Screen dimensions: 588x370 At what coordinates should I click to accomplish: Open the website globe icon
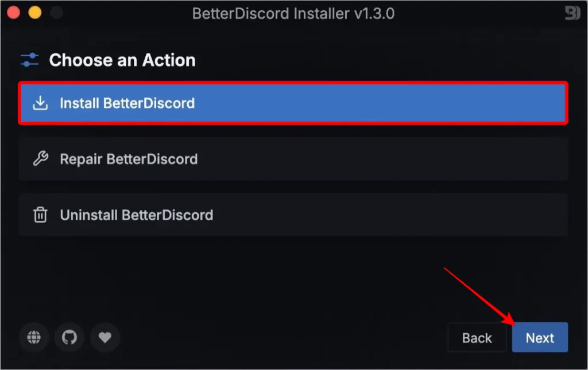pyautogui.click(x=34, y=337)
